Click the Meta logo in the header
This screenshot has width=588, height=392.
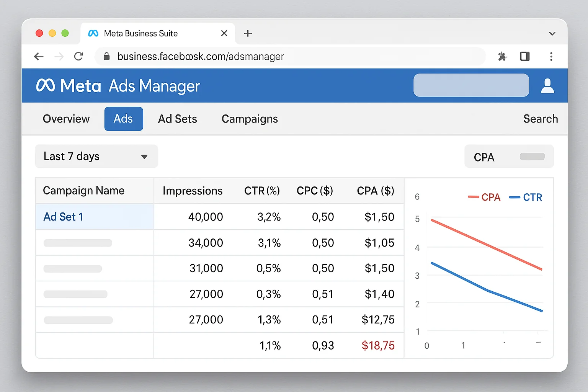click(x=46, y=85)
